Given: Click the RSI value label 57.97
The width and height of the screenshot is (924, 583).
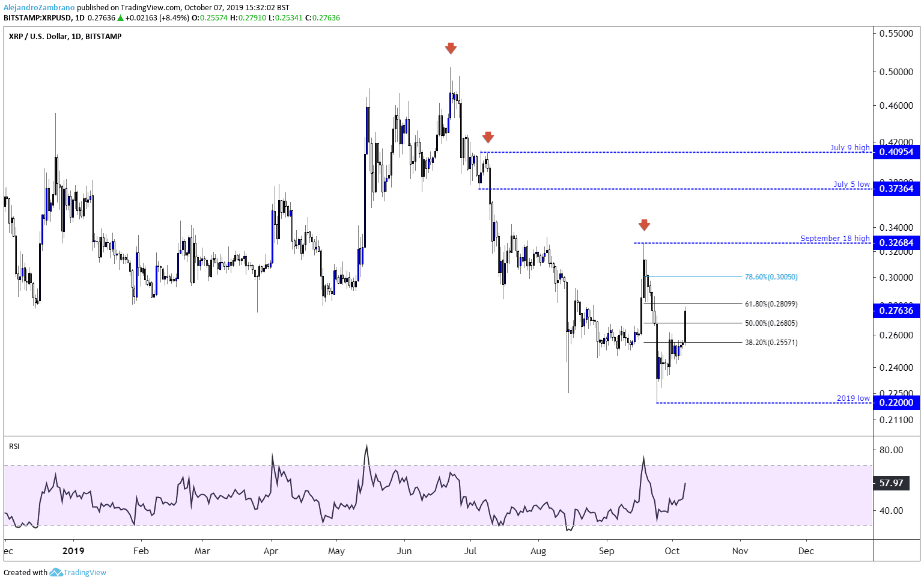Looking at the screenshot, I should [892, 483].
